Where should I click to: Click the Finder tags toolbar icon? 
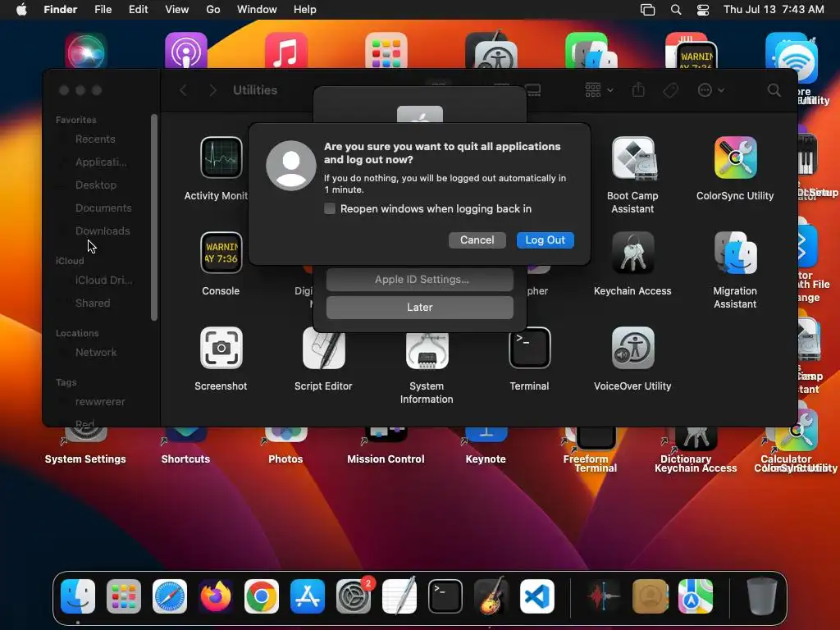(670, 90)
